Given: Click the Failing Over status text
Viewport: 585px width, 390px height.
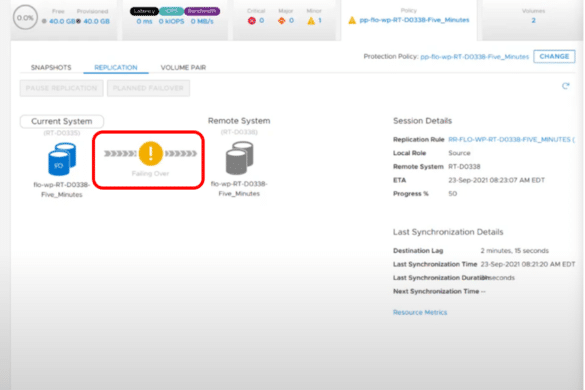Looking at the screenshot, I should (x=150, y=174).
